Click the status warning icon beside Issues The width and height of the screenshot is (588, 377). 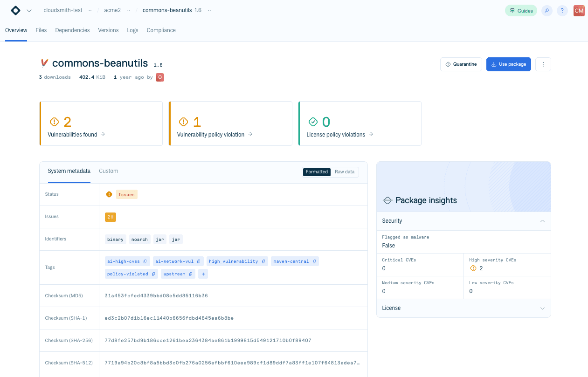(109, 194)
